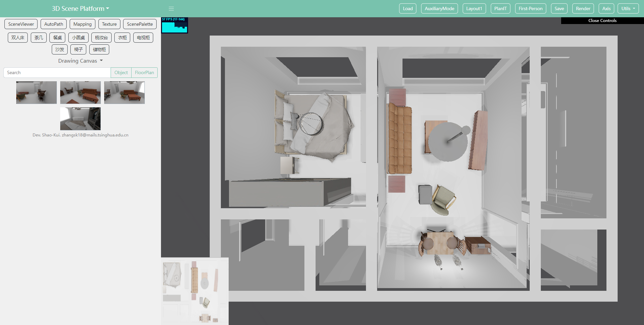The image size is (644, 325).
Task: Open the Utils dropdown menu
Action: (628, 8)
